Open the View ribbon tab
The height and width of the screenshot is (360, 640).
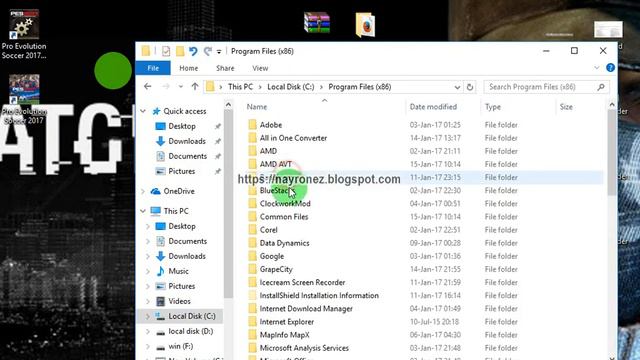260,68
